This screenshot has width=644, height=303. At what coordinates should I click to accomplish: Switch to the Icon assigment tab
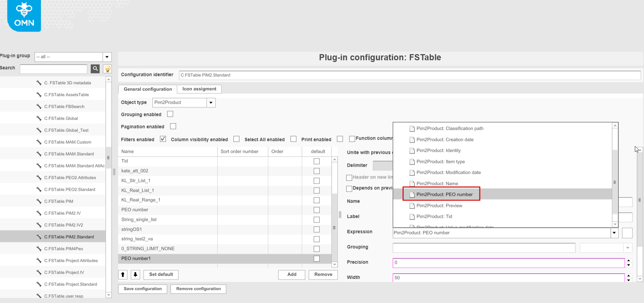[199, 89]
